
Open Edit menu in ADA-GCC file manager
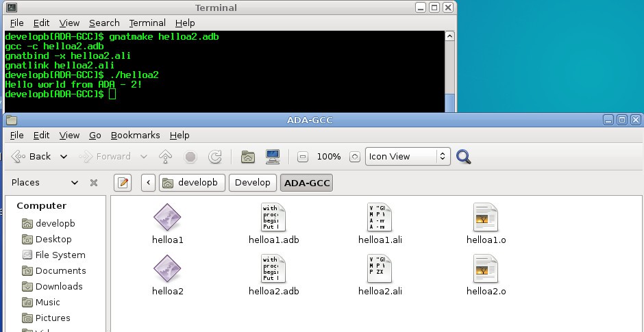pyautogui.click(x=42, y=135)
